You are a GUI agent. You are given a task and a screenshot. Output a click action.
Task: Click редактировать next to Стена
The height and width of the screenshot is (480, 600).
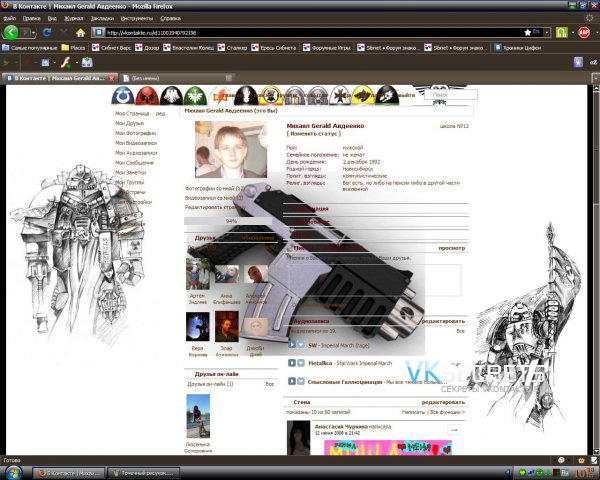(x=443, y=402)
